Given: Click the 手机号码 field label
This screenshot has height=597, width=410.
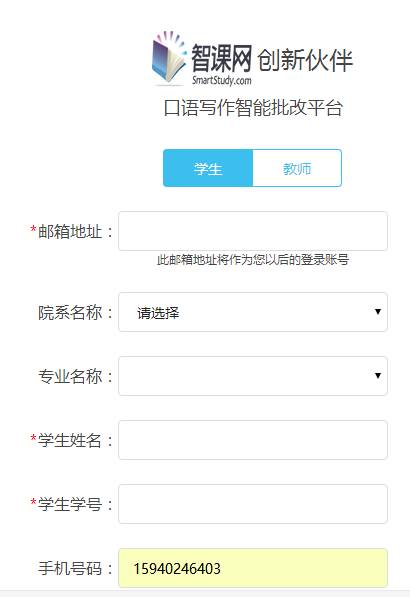Looking at the screenshot, I should (x=75, y=568).
